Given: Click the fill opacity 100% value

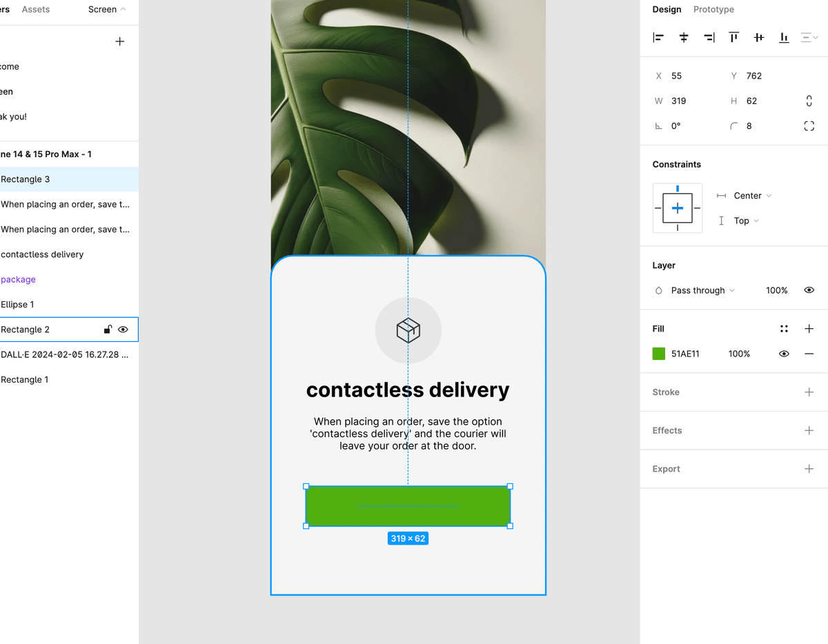Looking at the screenshot, I should pyautogui.click(x=739, y=354).
